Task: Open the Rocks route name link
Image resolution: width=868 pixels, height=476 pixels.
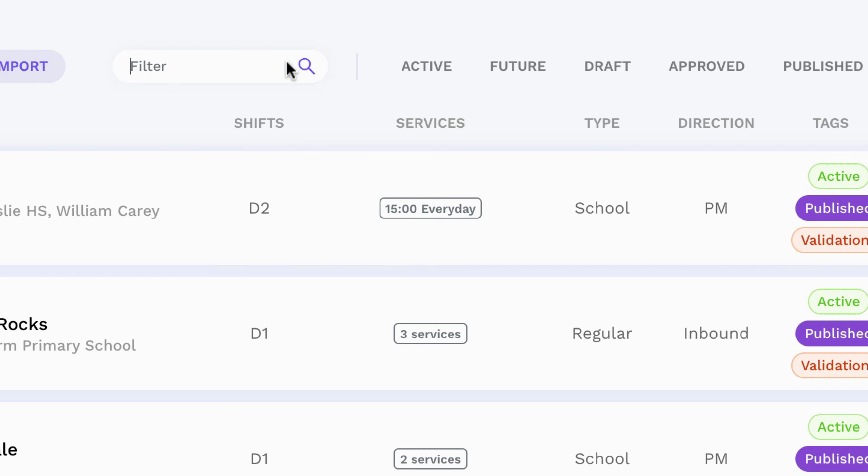Action: [23, 324]
